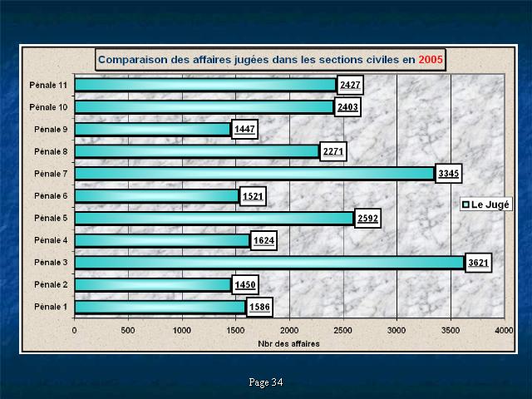Screen dimensions: 532x399
Task: Pick the Pénale 6 bar
Action: (157, 196)
